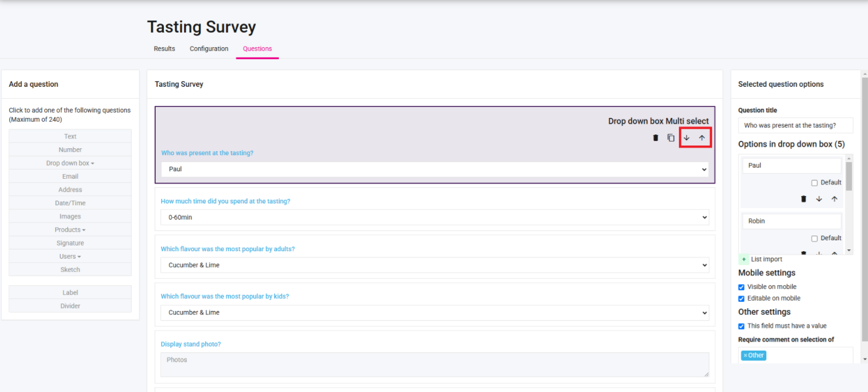The width and height of the screenshot is (868, 392).
Task: Switch to the Results tab
Action: coord(164,49)
